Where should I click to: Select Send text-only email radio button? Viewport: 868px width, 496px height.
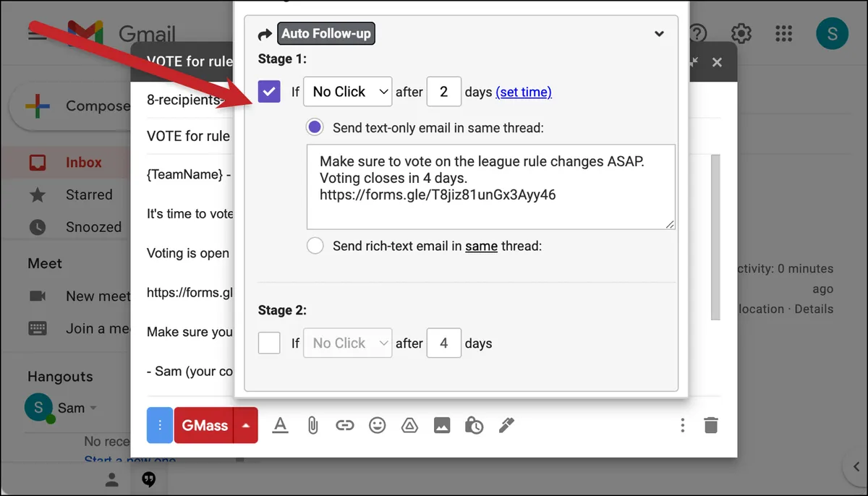[315, 127]
